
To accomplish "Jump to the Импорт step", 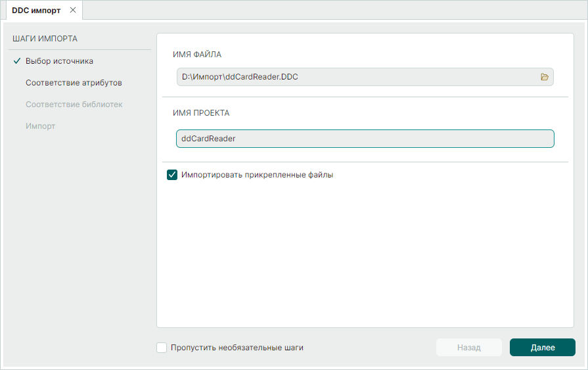I will coord(40,126).
